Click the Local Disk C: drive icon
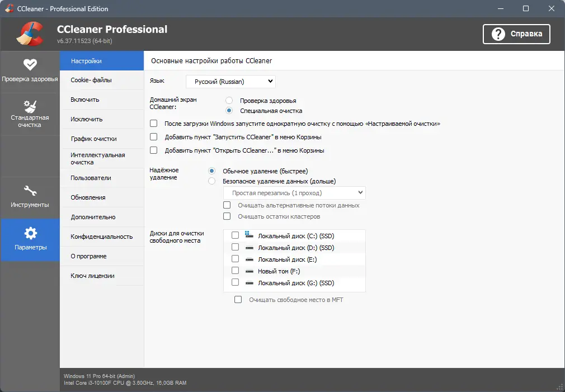565x392 pixels. click(x=249, y=235)
